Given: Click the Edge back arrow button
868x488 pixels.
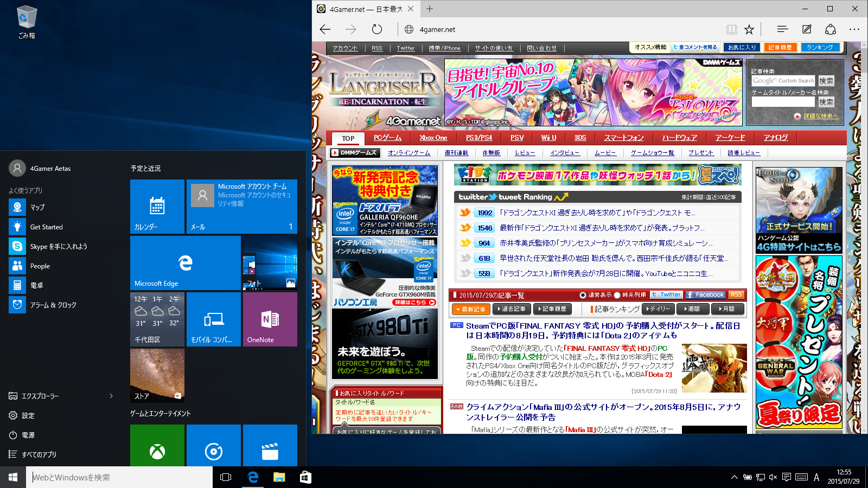Looking at the screenshot, I should (325, 29).
